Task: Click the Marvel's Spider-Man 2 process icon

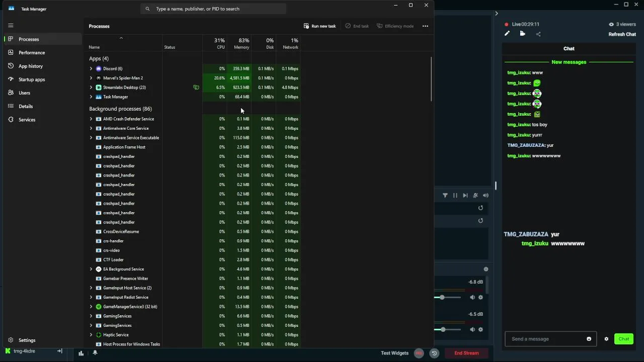Action: [x=99, y=78]
